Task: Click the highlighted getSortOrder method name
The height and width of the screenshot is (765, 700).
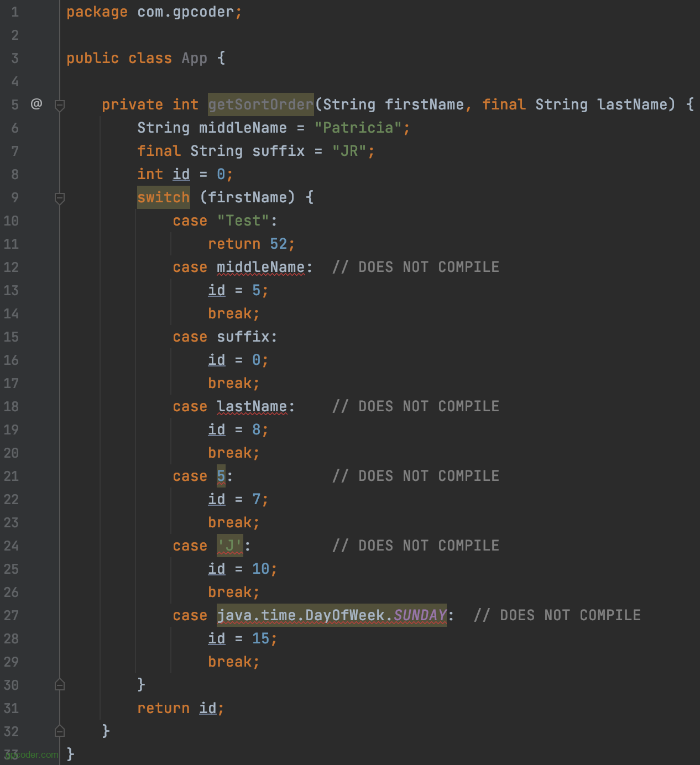Action: coord(260,104)
